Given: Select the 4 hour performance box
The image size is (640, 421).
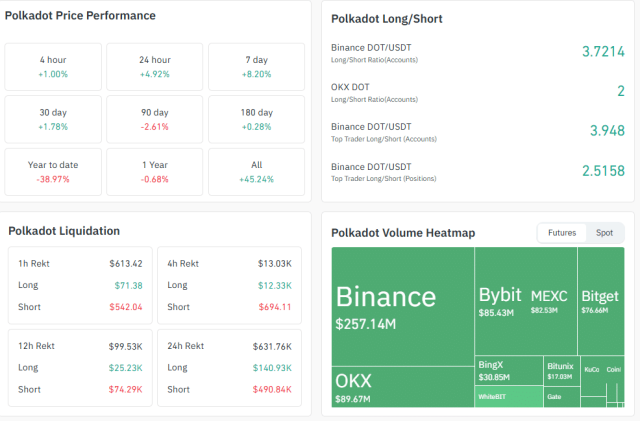Looking at the screenshot, I should point(54,68).
